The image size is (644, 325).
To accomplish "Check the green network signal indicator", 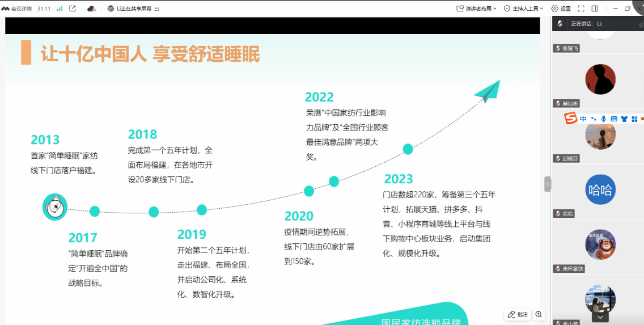I will coord(60,9).
